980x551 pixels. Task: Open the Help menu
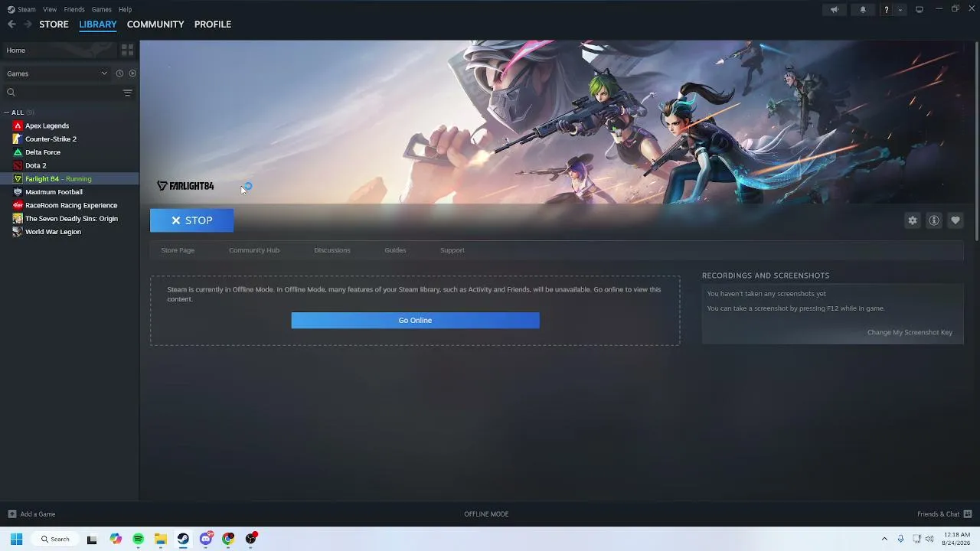[126, 9]
